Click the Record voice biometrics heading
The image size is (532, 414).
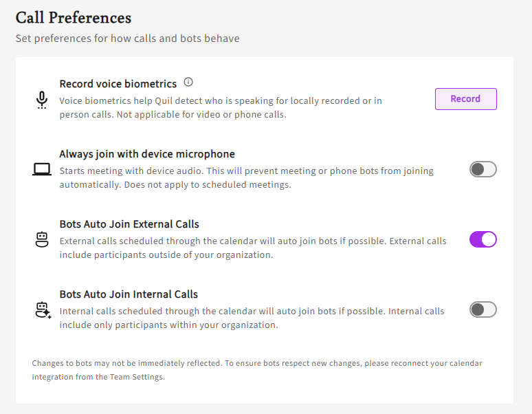[118, 84]
